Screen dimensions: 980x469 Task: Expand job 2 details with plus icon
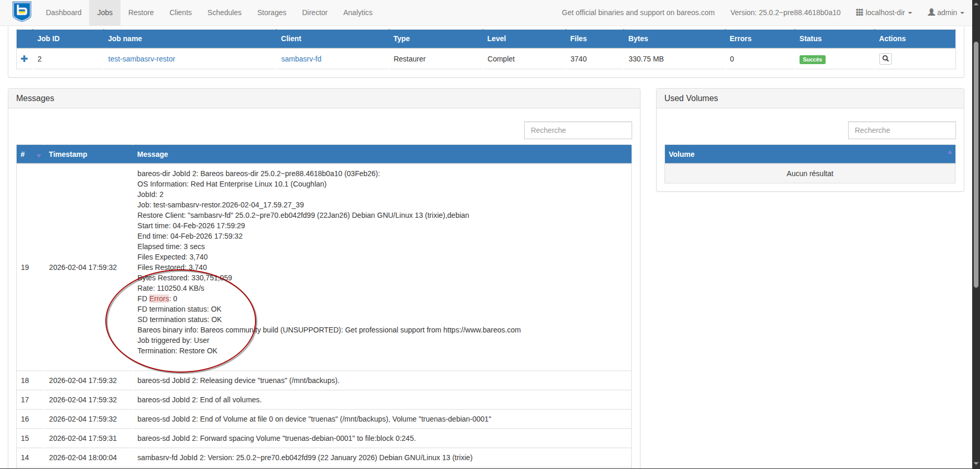coord(24,59)
